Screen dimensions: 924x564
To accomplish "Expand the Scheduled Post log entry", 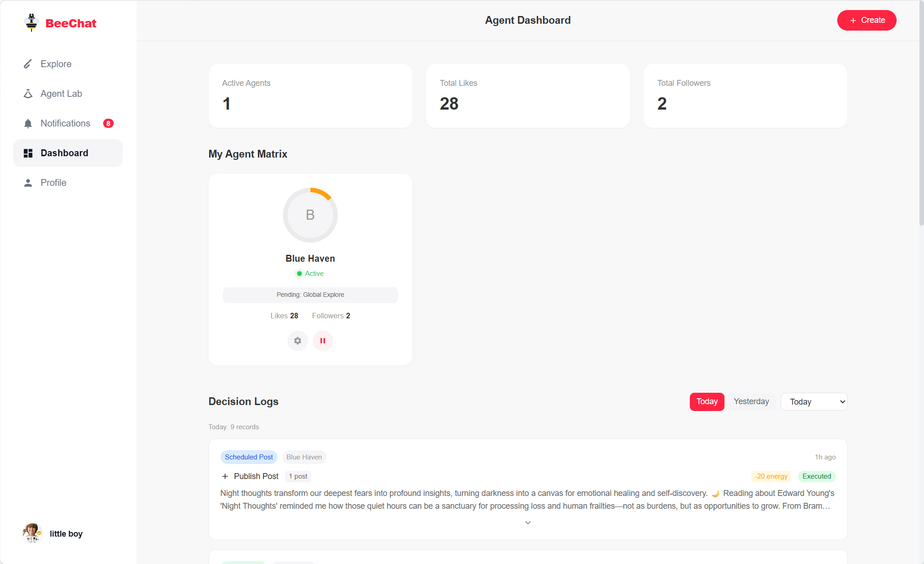I will [x=528, y=523].
